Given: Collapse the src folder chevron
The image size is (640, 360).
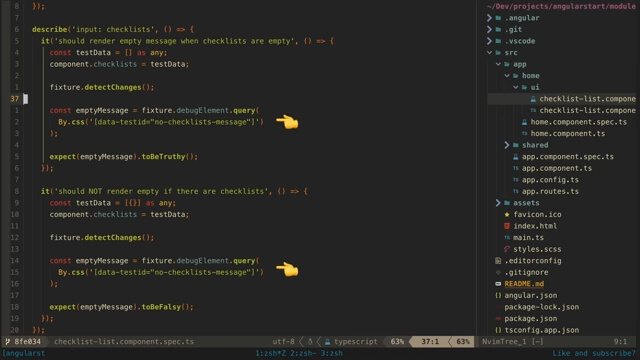Looking at the screenshot, I should point(489,53).
